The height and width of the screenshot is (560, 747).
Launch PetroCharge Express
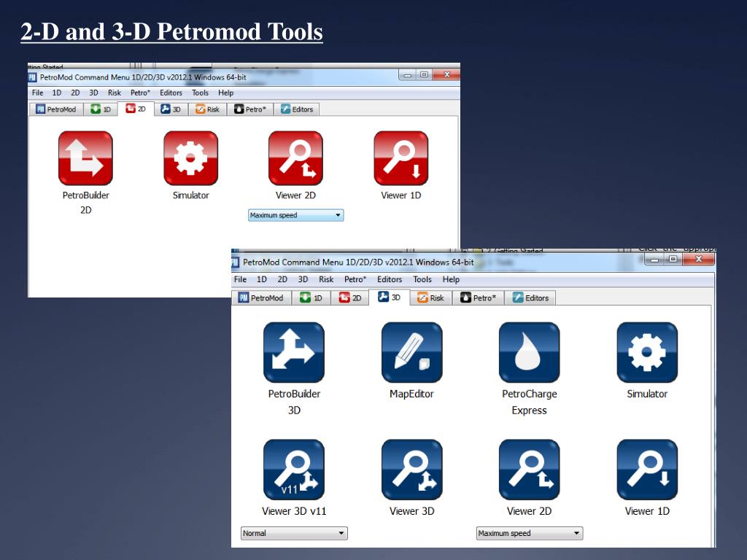point(530,352)
